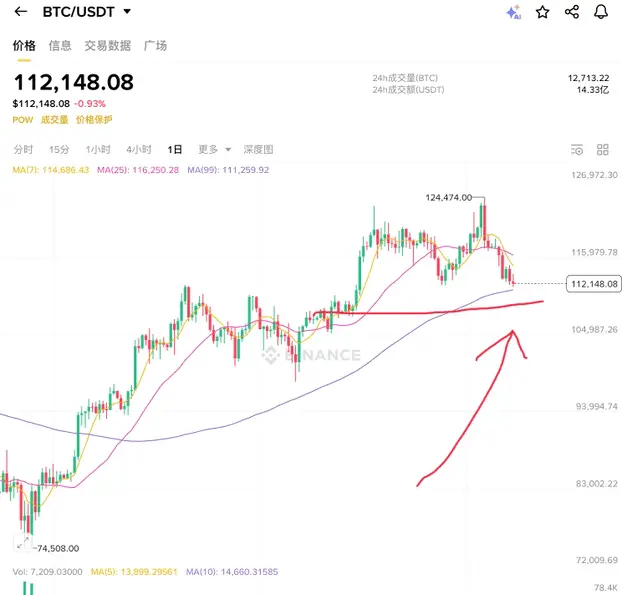This screenshot has width=622, height=595.
Task: Expand chart to fullscreen icon
Action: pyautogui.click(x=23, y=542)
